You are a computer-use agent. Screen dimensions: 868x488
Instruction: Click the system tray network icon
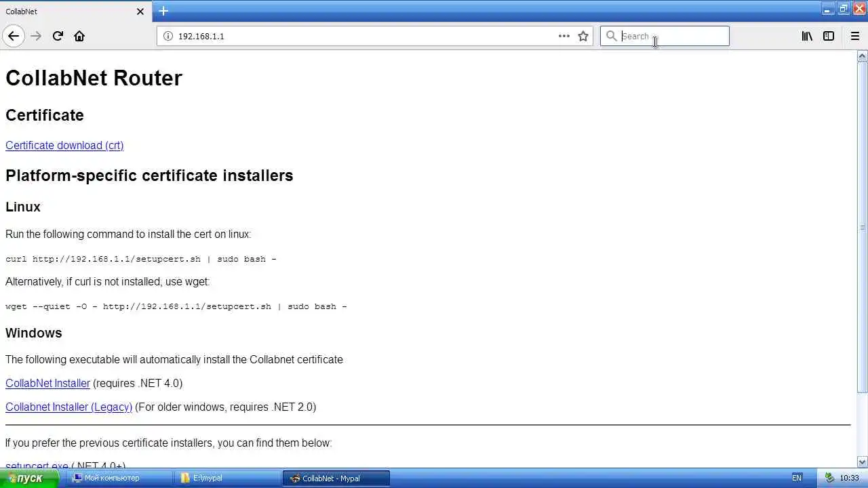pos(829,478)
